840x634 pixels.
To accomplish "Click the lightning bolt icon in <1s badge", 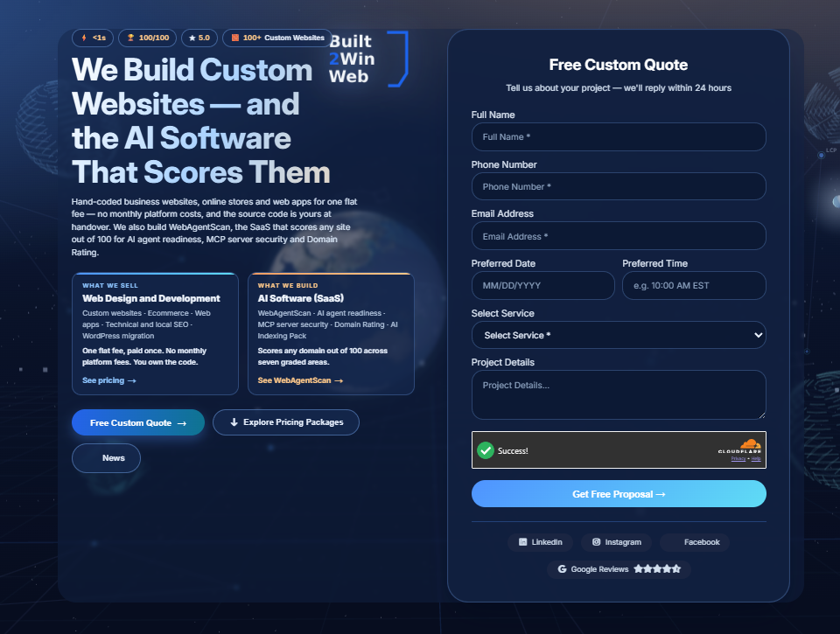I will pos(84,38).
